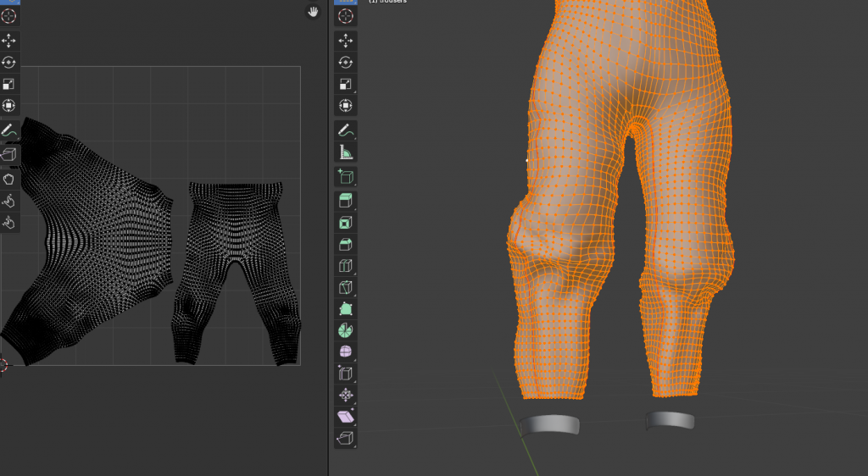868x476 pixels.
Task: Select the Rotate tool in the UV editor
Action: 8,62
